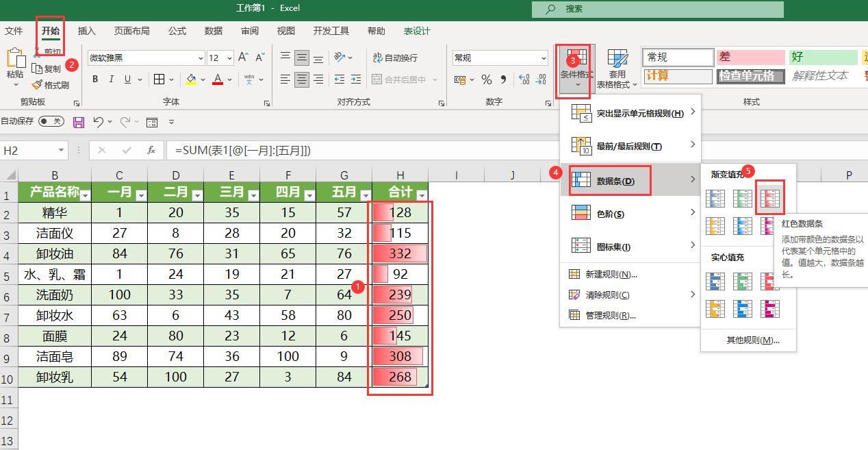The image size is (868, 450).
Task: Click the Borders icon
Action: [x=159, y=79]
